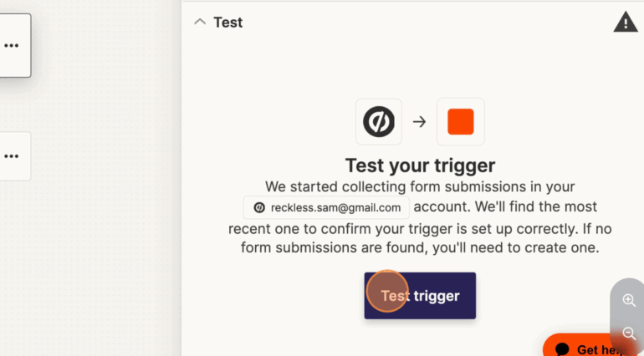The height and width of the screenshot is (356, 644).
Task: Click the Test section header label
Action: tap(227, 23)
